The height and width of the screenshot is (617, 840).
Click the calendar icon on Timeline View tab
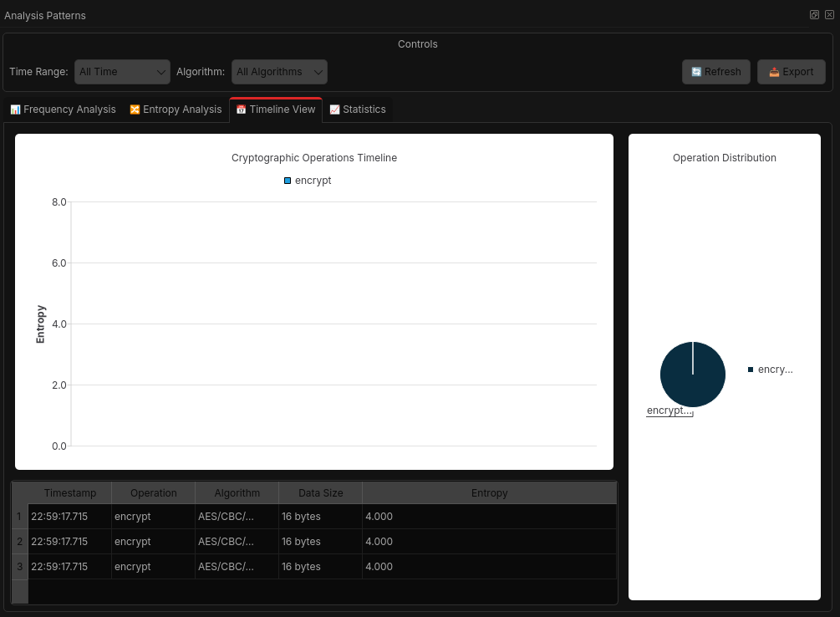242,109
